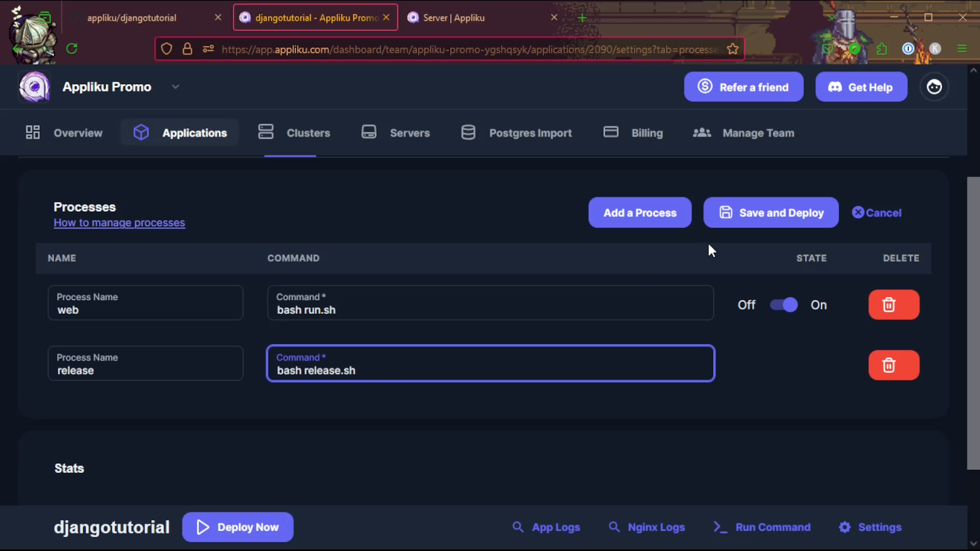Open the Firefox application menu
The image size is (980, 551).
coord(962,48)
